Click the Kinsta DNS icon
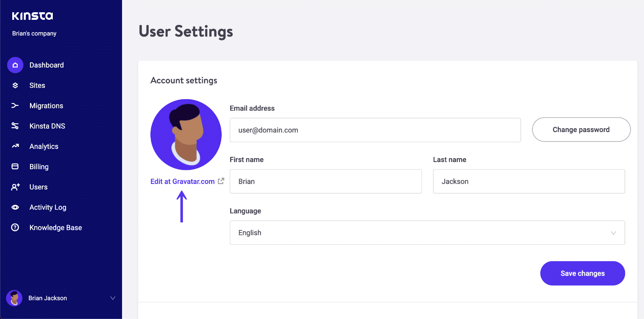Viewport: 644px width, 319px height. point(15,126)
